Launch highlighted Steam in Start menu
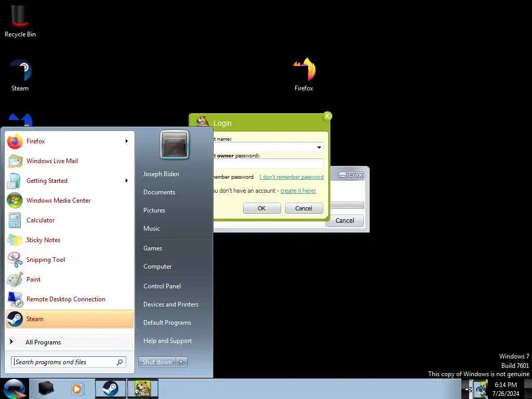This screenshot has width=532, height=399. click(x=70, y=319)
